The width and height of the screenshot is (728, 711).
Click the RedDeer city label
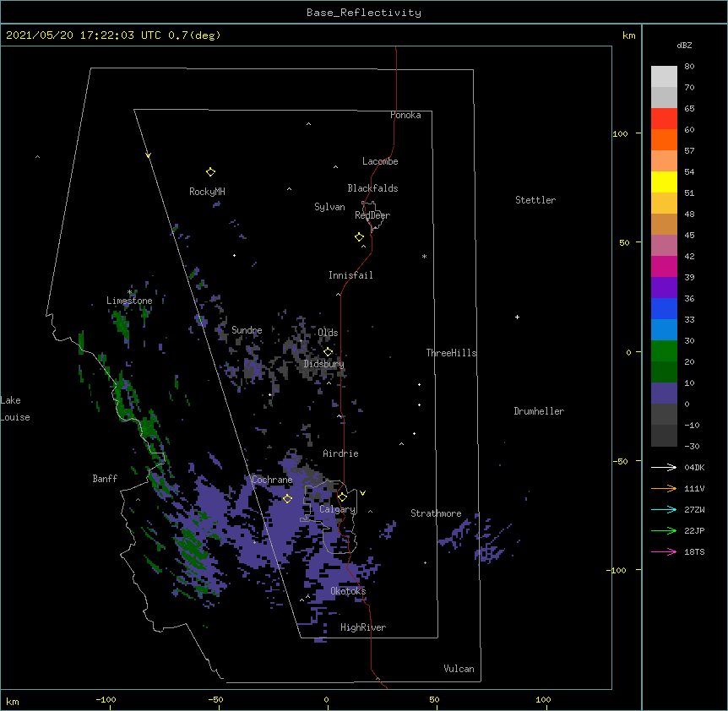[x=372, y=215]
